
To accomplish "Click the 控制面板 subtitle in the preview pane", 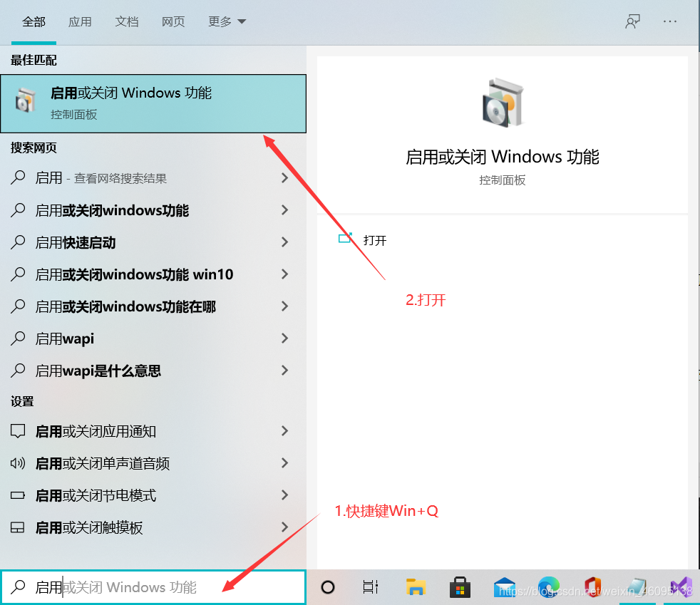I will [x=503, y=180].
